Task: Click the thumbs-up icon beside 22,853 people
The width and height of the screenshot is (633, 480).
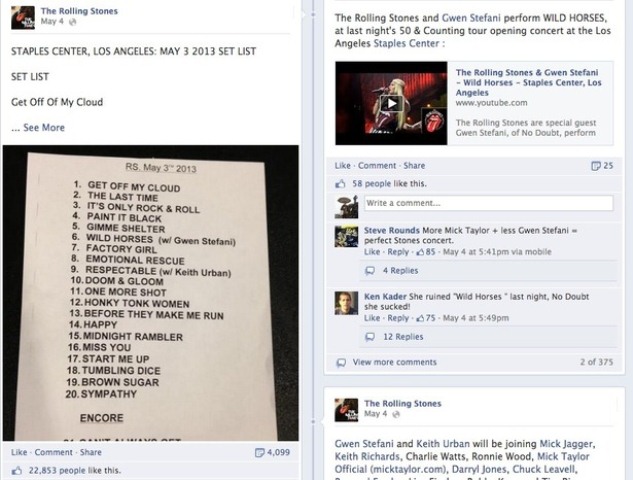Action: pyautogui.click(x=17, y=471)
